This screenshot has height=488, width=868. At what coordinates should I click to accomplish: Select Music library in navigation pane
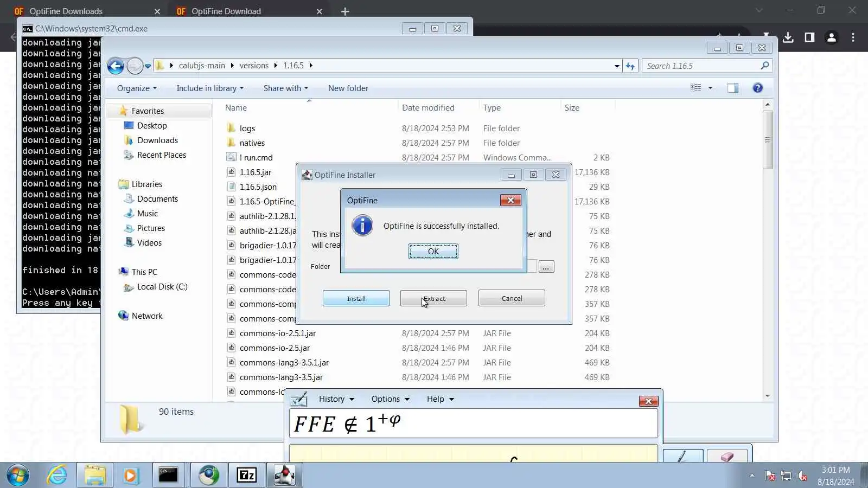click(x=147, y=213)
